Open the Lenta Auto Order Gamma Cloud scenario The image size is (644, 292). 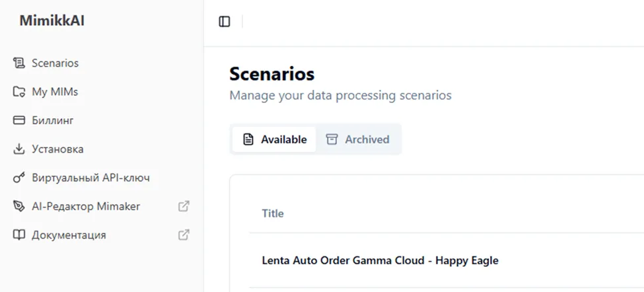[380, 260]
